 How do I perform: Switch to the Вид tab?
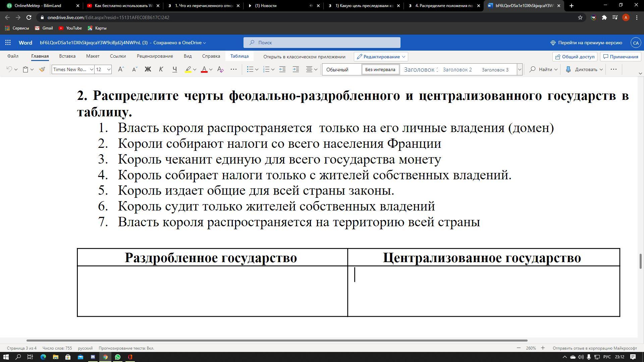point(187,56)
